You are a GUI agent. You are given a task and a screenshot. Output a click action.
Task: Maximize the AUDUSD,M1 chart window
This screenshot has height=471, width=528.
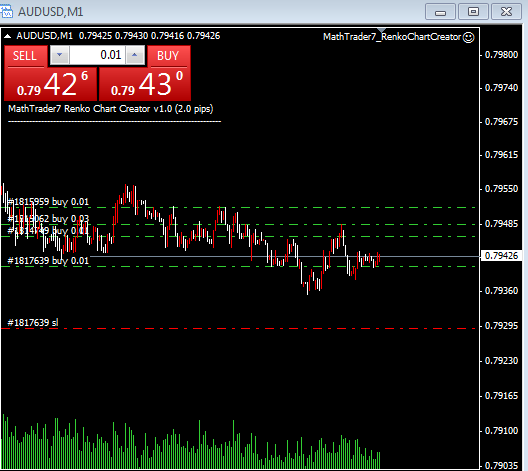pos(473,12)
